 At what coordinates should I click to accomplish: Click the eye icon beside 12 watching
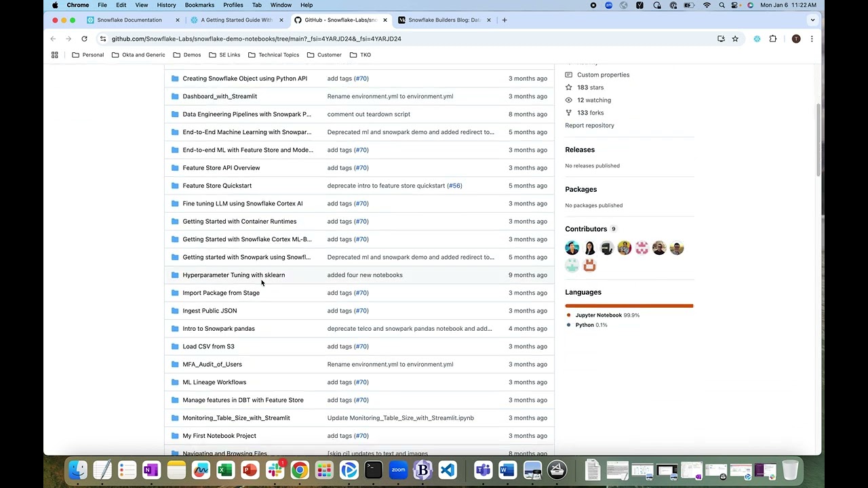tap(569, 100)
